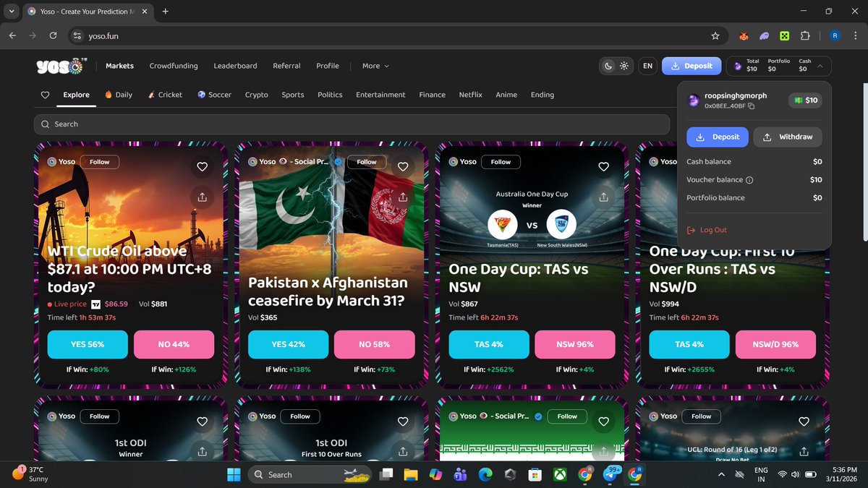Open a new browser tab
The image size is (868, 488).
coord(165,12)
